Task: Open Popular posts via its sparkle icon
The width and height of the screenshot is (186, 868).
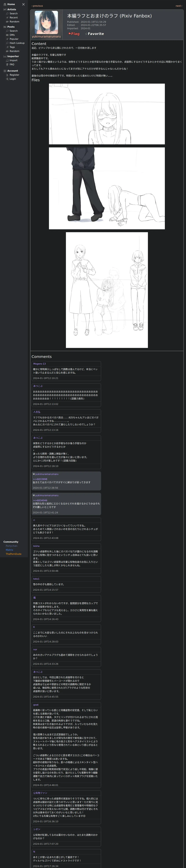Action: [x=7, y=39]
